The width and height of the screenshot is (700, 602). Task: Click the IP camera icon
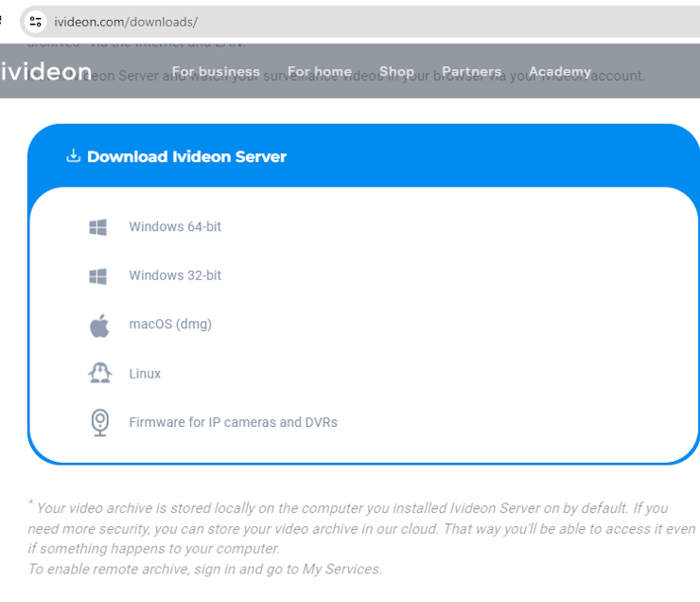click(x=100, y=422)
